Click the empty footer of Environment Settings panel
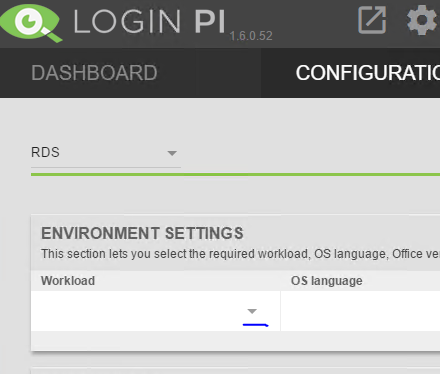This screenshot has height=374, width=440. (x=235, y=341)
